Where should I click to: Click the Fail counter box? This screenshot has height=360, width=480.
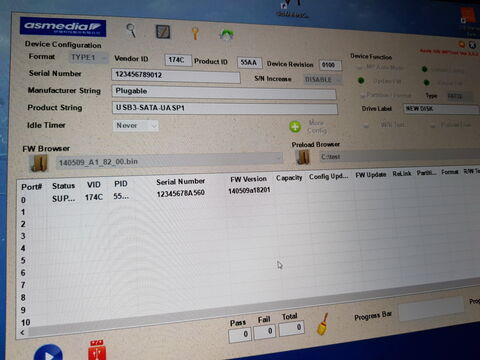coord(265,331)
